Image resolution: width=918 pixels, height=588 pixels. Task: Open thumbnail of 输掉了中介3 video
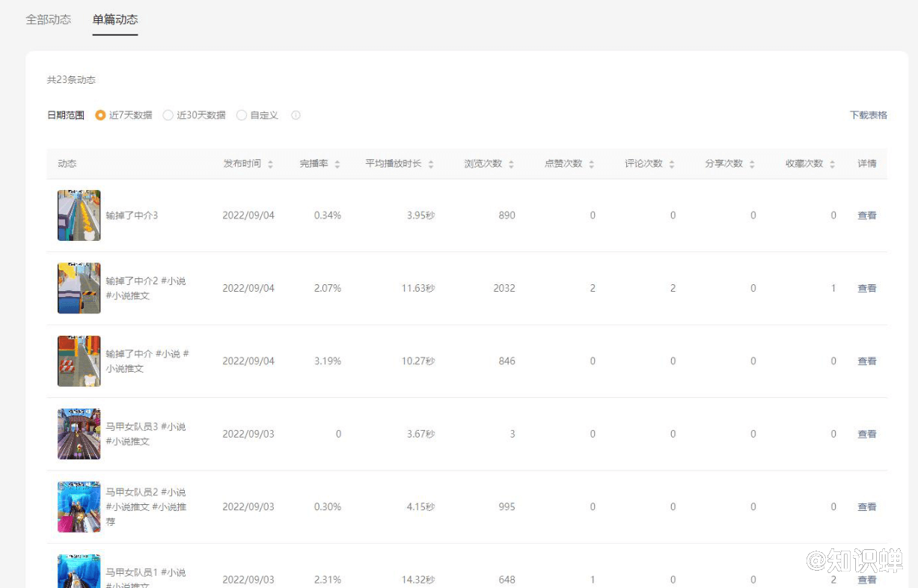pyautogui.click(x=79, y=215)
